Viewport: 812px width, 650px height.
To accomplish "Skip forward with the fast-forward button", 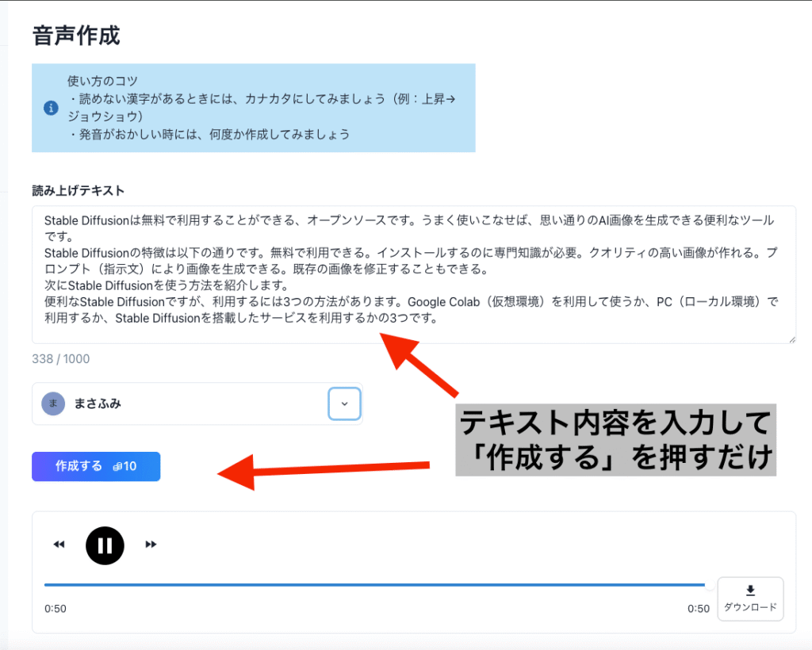I will pyautogui.click(x=151, y=545).
